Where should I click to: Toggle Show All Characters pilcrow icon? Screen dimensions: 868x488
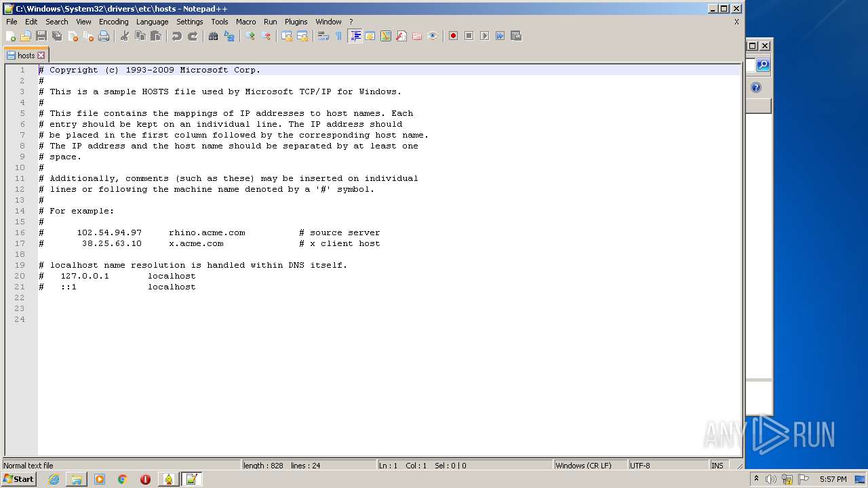click(x=338, y=36)
